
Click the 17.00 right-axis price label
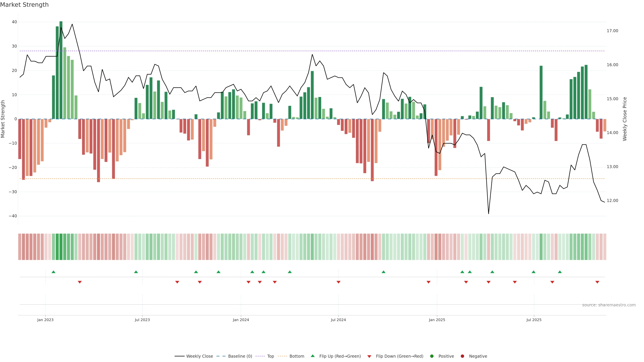pos(612,31)
